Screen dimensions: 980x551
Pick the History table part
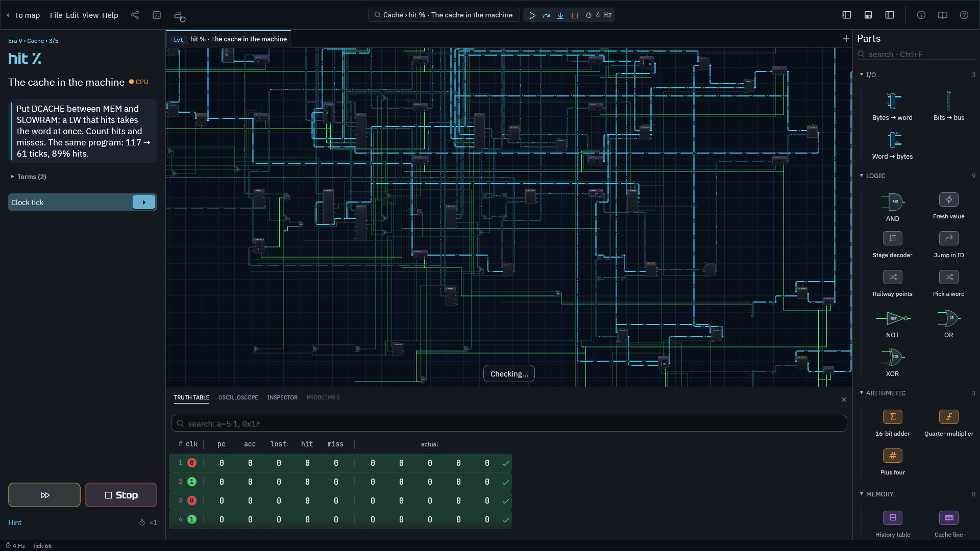pyautogui.click(x=892, y=524)
